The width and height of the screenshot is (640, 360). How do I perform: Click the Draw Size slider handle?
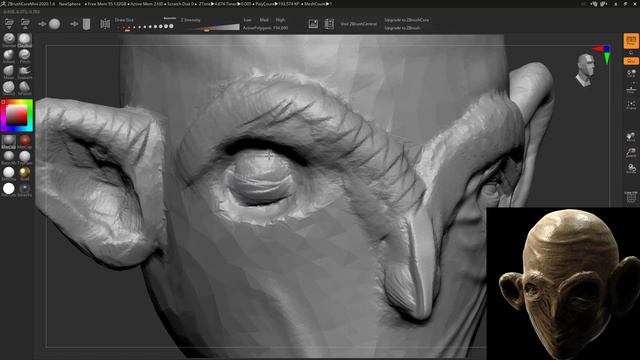[127, 29]
